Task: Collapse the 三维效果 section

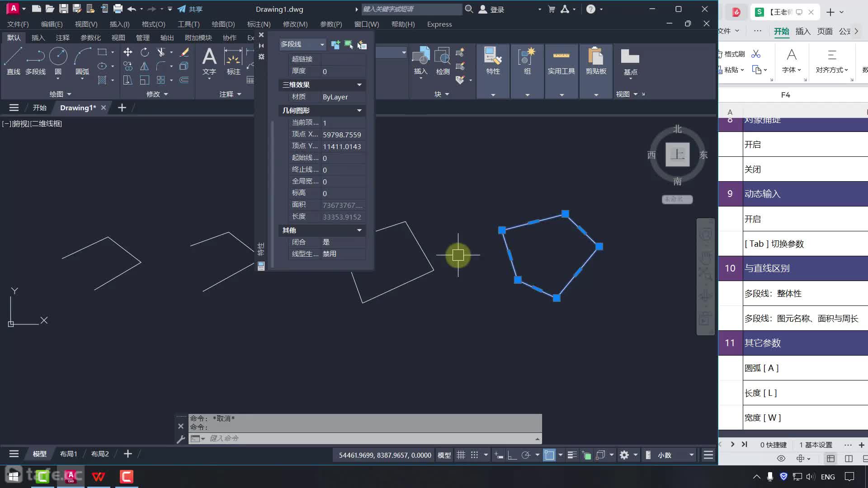Action: point(359,84)
